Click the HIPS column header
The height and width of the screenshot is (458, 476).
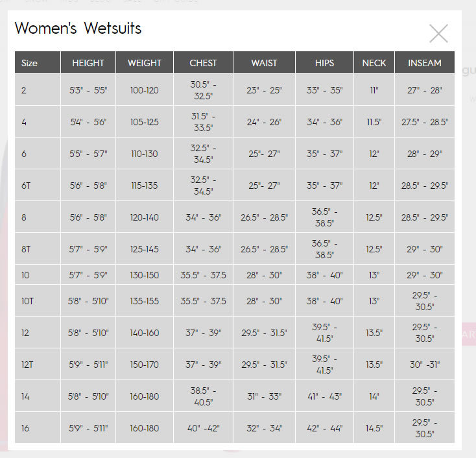324,62
